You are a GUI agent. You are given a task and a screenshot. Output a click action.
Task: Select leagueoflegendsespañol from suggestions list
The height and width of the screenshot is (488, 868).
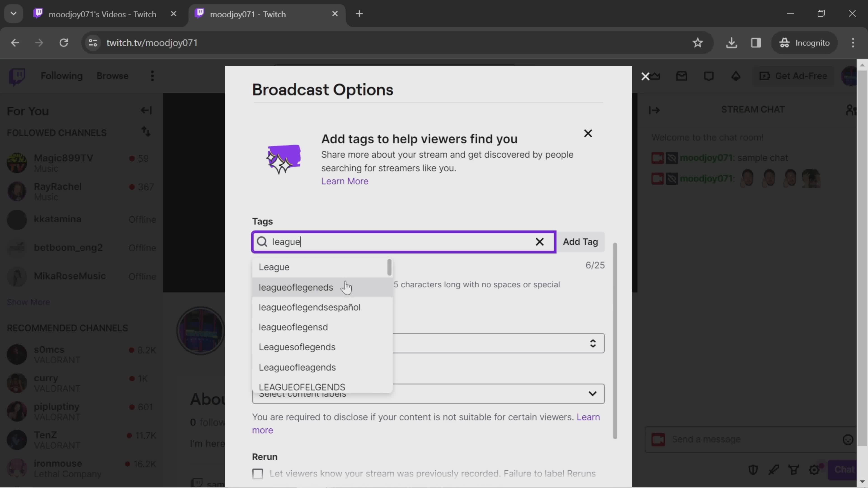[x=310, y=307]
